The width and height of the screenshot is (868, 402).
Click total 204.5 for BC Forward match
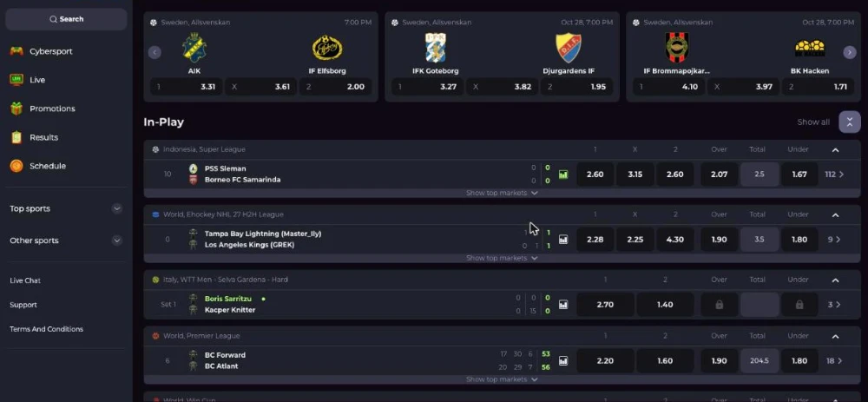coord(759,361)
